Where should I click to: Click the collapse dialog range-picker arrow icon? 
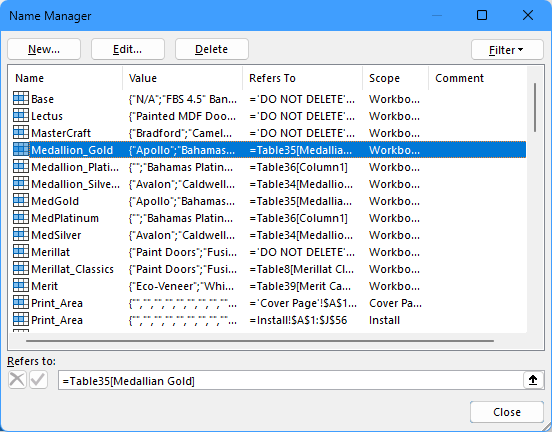click(x=533, y=380)
